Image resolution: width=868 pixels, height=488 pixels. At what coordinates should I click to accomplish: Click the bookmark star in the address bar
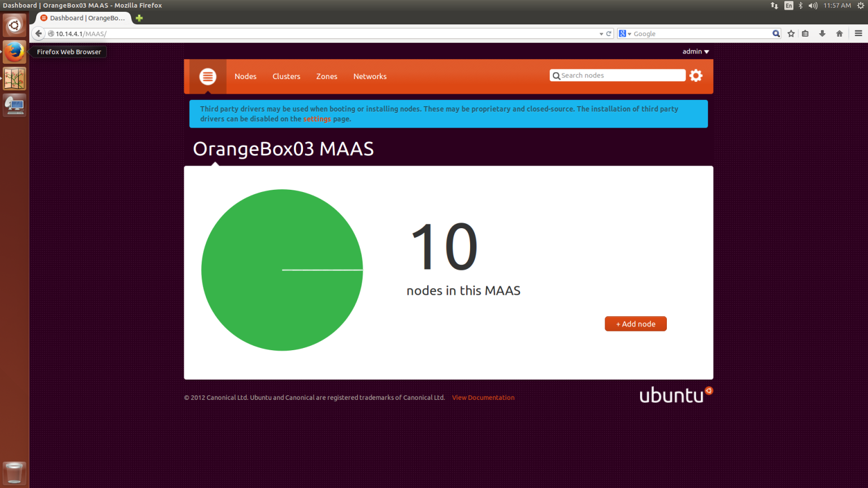click(791, 33)
